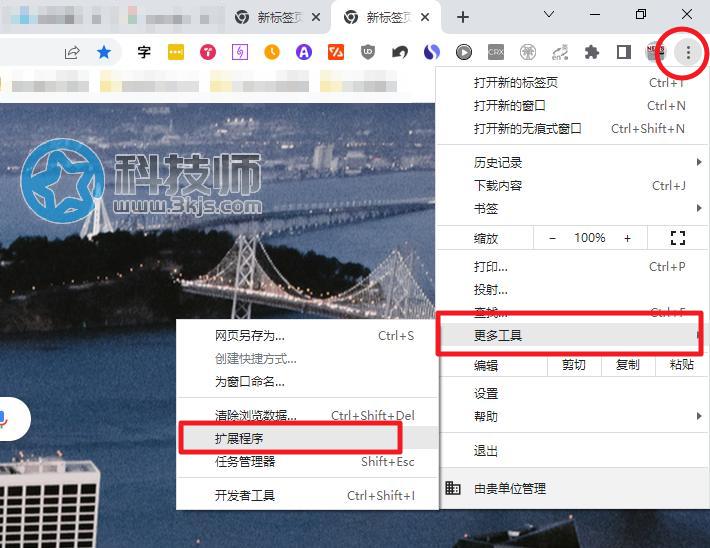Click the 剪切 edit button
This screenshot has width=710, height=548.
[x=574, y=365]
